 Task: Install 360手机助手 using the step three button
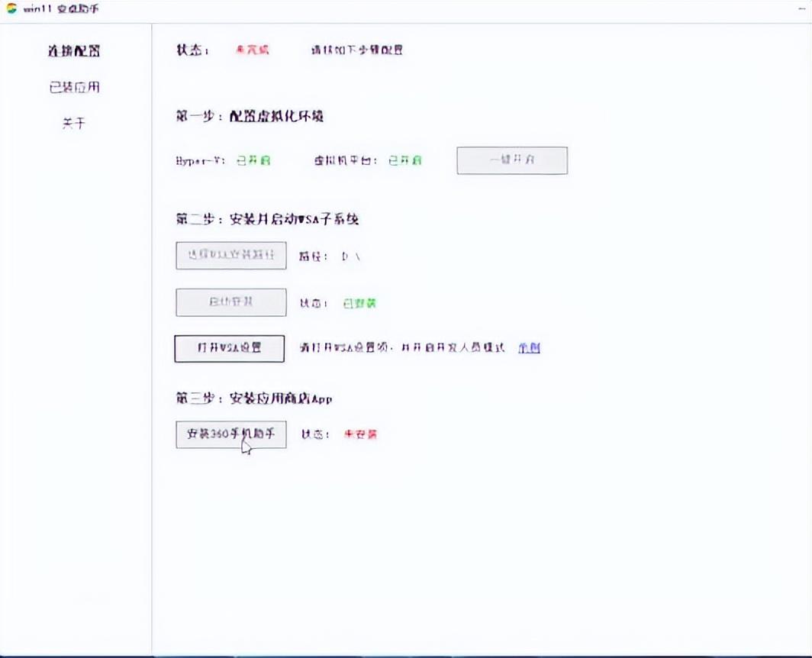[231, 434]
